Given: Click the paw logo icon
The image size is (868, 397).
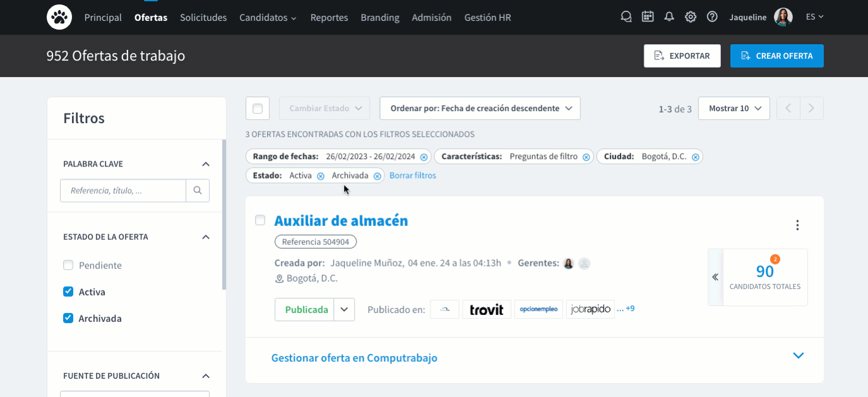Looking at the screenshot, I should [x=59, y=17].
